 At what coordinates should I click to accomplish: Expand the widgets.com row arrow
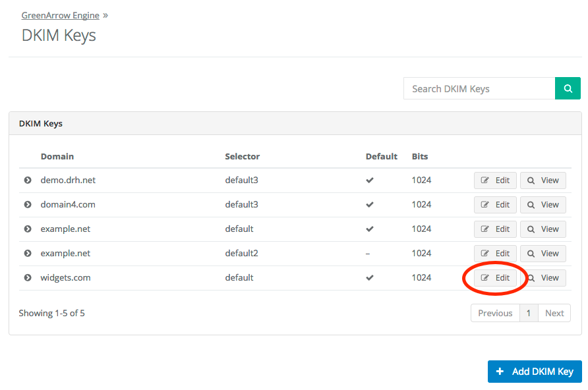pos(28,278)
